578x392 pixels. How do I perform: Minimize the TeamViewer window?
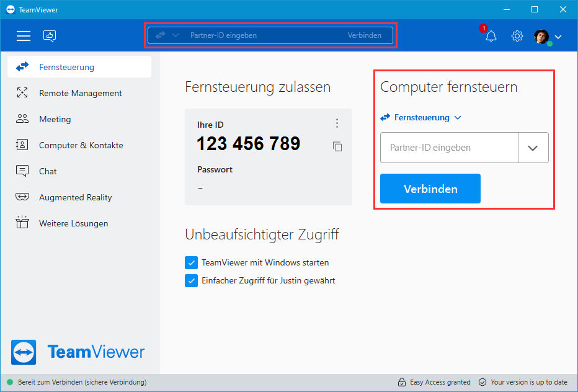coord(507,9)
